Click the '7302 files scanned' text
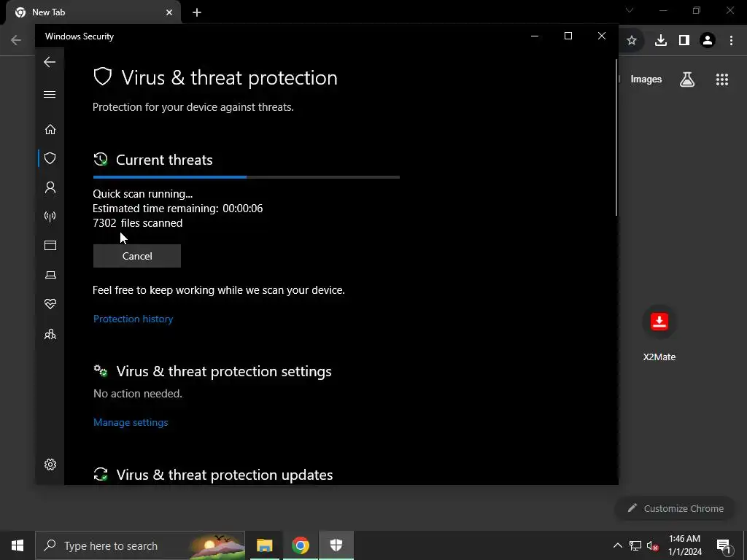The width and height of the screenshot is (747, 560). pyautogui.click(x=138, y=223)
